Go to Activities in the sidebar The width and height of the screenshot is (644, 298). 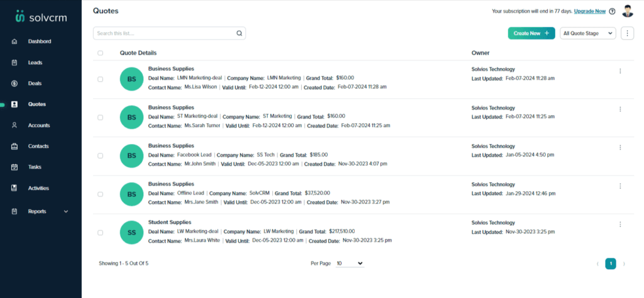(38, 188)
